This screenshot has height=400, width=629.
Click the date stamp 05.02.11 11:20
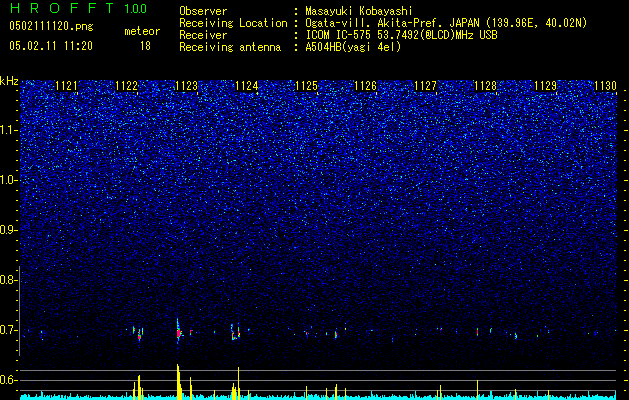pyautogui.click(x=51, y=46)
